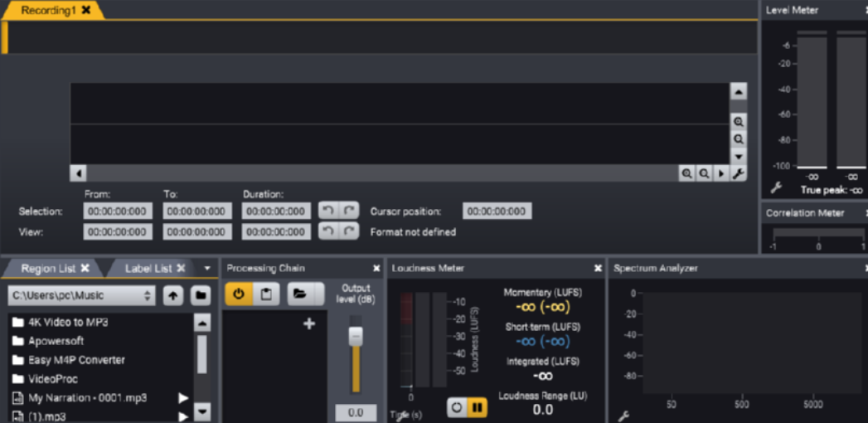Zoom in vertically on the waveform
The image size is (868, 423).
pos(739,122)
